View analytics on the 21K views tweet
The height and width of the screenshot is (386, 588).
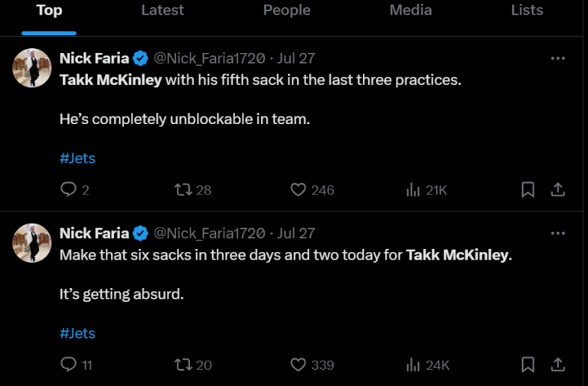pyautogui.click(x=413, y=190)
